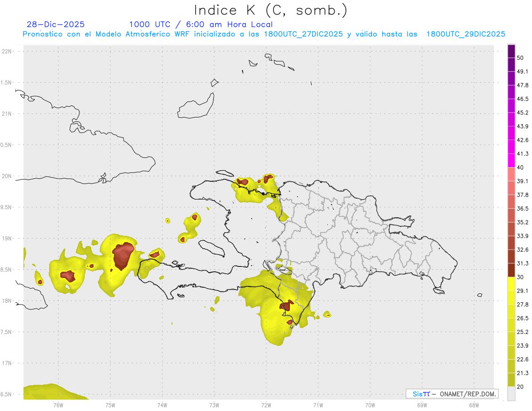Pick the bright yellow swatch between 29.1 and 30
Screen dimensions: 532x411
pyautogui.click(x=511, y=284)
